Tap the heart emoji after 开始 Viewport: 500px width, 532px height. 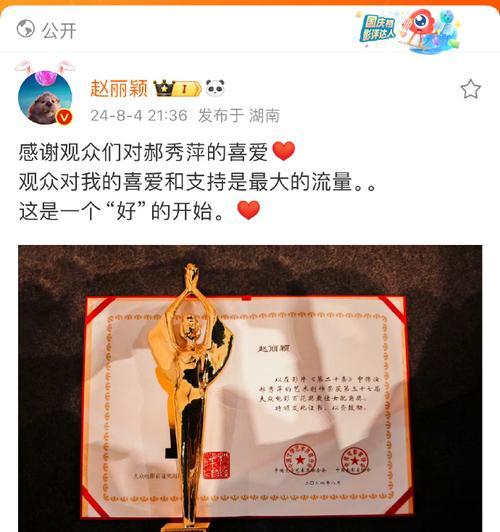click(249, 210)
